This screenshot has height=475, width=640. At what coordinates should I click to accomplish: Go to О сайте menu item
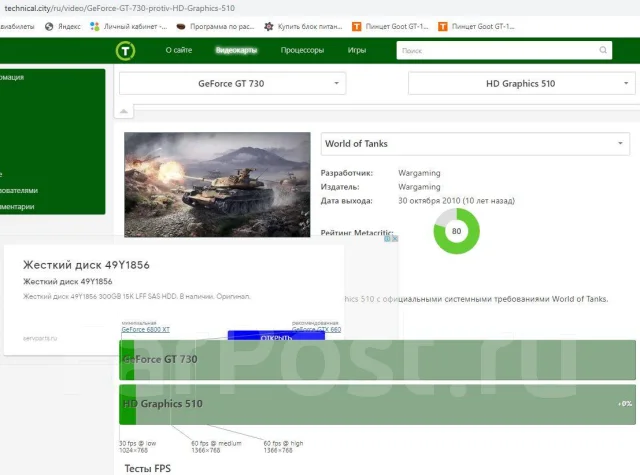(x=179, y=50)
